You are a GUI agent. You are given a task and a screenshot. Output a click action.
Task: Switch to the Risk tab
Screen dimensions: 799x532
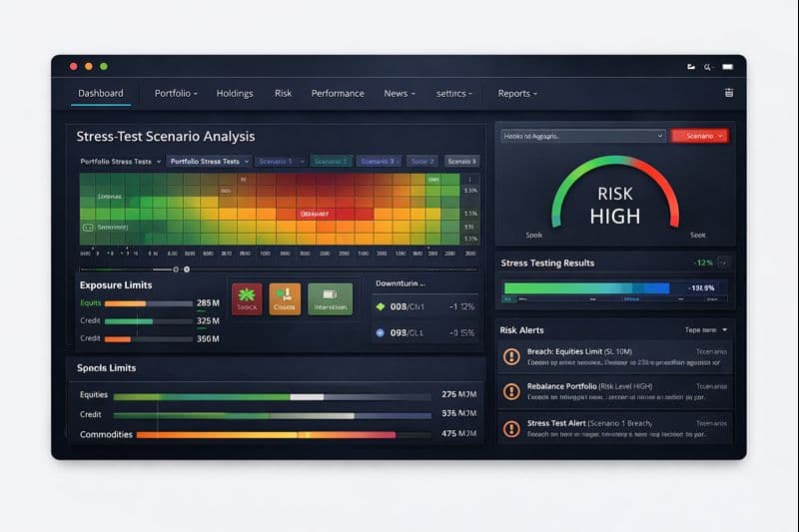point(283,93)
